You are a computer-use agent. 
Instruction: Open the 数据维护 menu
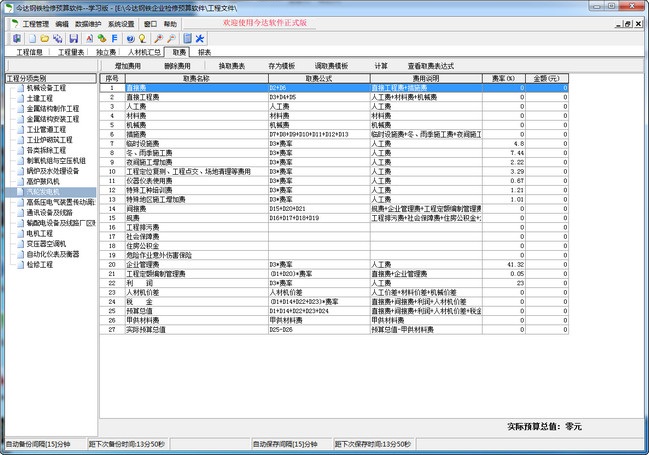[x=88, y=24]
